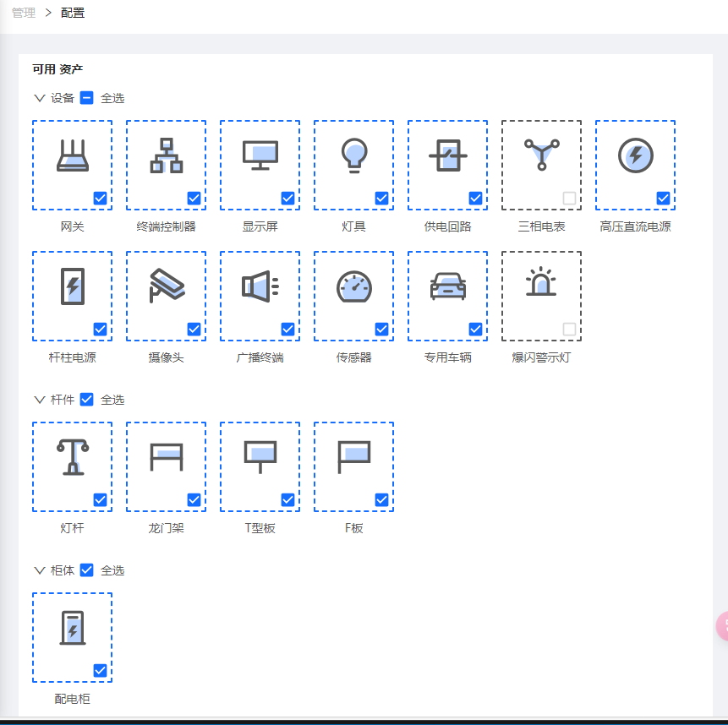Viewport: 728px width, 725px height.
Task: Select the 显示屏 monitor icon
Action: click(x=260, y=155)
